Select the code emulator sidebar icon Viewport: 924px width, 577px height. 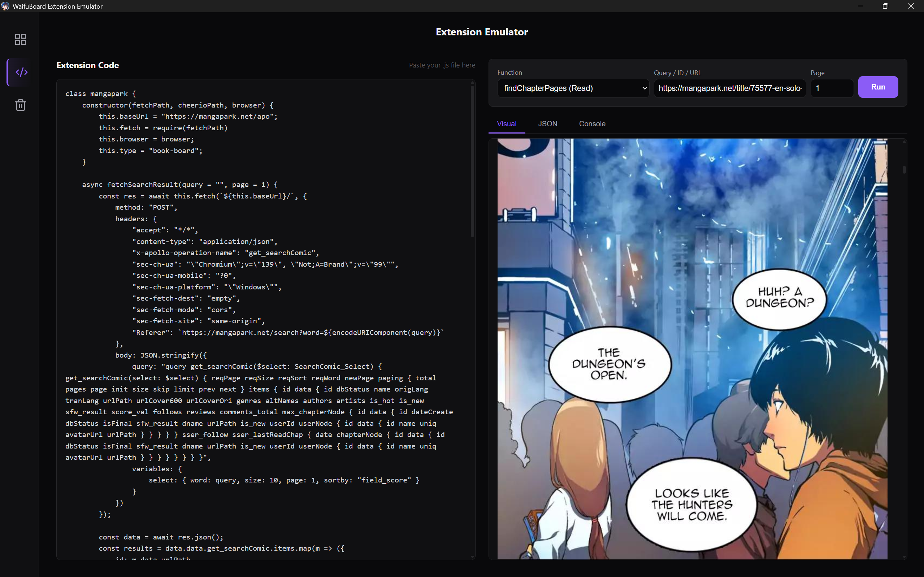[x=21, y=72]
